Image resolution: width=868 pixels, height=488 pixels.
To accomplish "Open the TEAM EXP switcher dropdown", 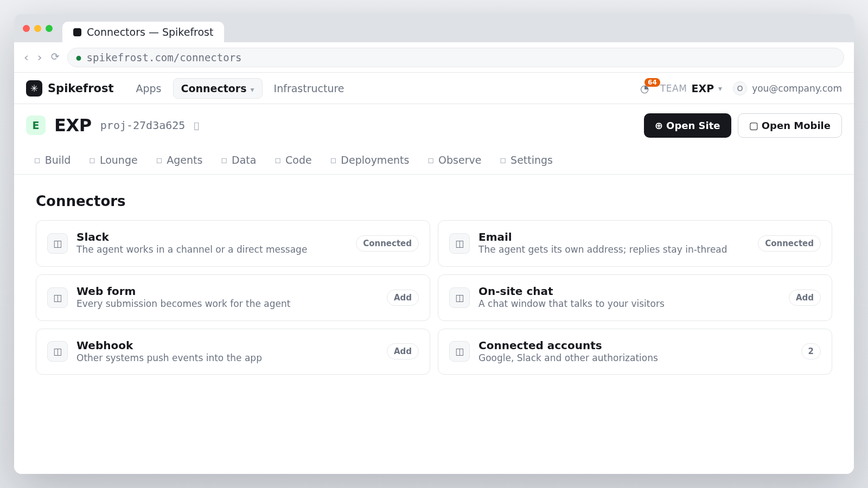I will pos(691,88).
